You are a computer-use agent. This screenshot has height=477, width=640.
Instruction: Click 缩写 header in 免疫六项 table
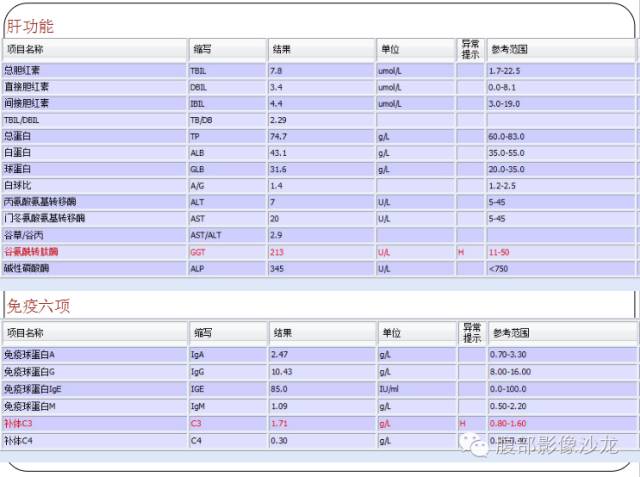[x=228, y=333]
